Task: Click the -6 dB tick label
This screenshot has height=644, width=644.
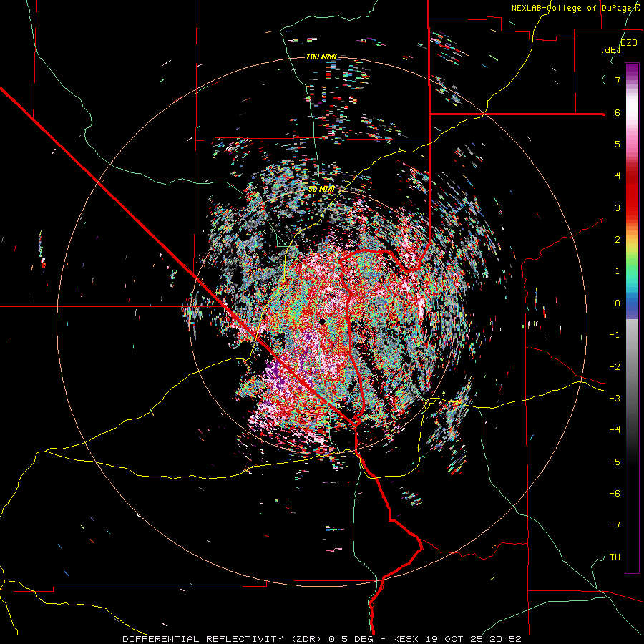Action: [x=615, y=494]
